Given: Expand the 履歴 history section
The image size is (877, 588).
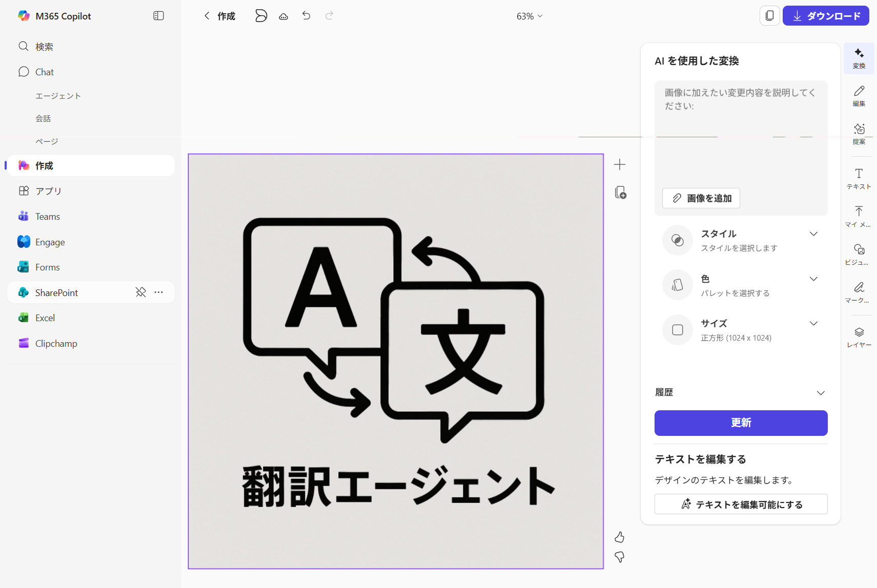Looking at the screenshot, I should (x=820, y=393).
